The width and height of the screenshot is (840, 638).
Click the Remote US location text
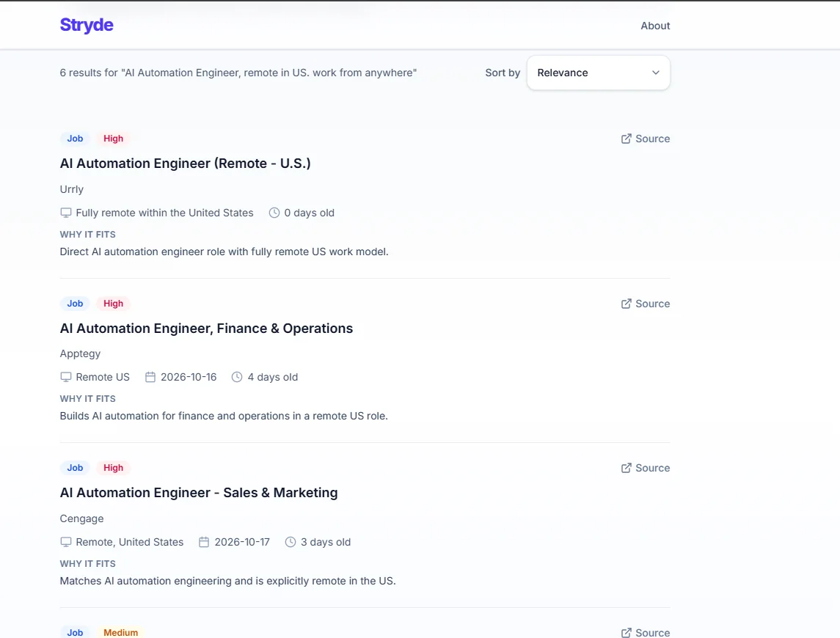click(103, 377)
